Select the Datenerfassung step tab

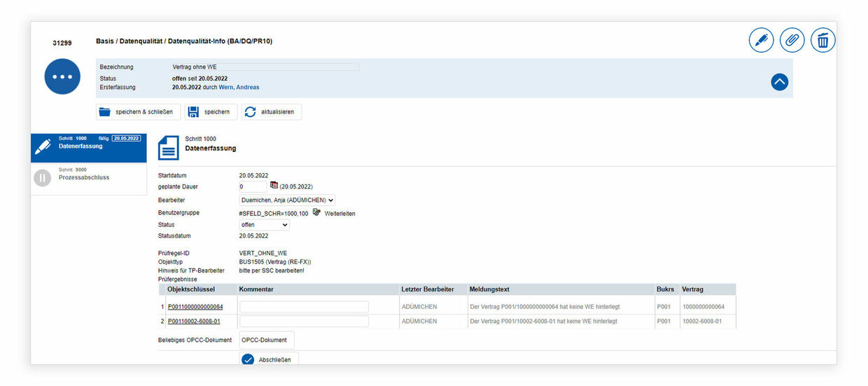tap(88, 147)
